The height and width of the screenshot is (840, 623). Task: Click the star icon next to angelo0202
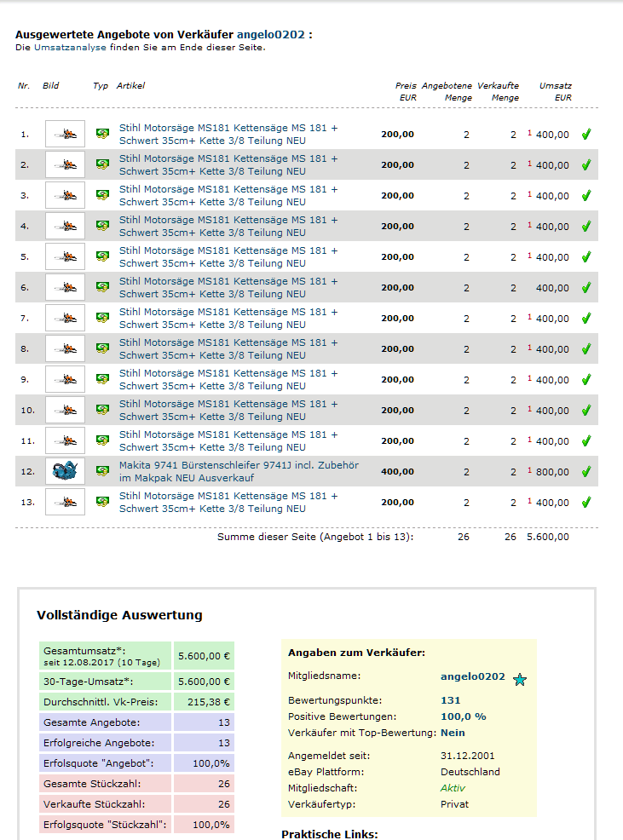point(520,679)
